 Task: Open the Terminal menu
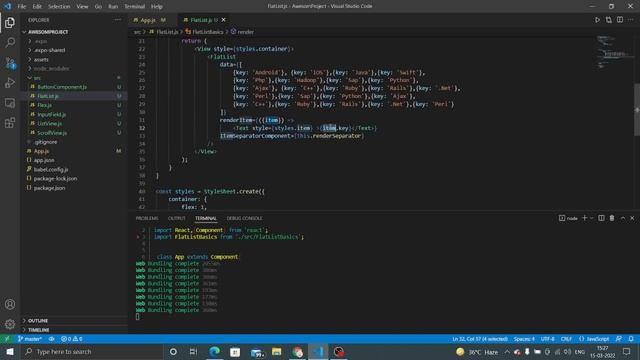click(x=134, y=6)
